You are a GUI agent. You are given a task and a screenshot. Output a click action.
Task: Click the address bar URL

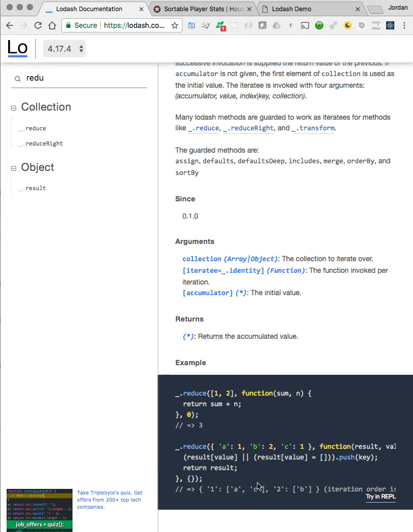(134, 25)
